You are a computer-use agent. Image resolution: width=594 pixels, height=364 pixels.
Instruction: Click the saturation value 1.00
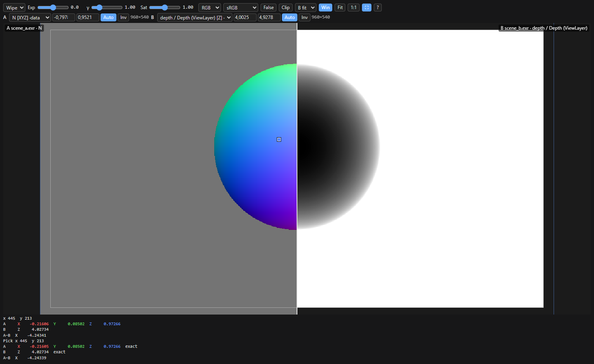[188, 8]
